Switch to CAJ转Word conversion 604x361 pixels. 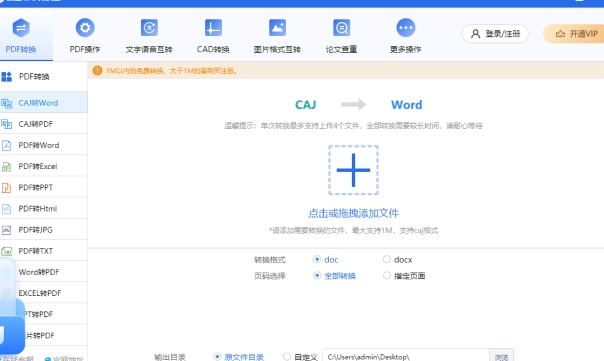click(x=44, y=103)
